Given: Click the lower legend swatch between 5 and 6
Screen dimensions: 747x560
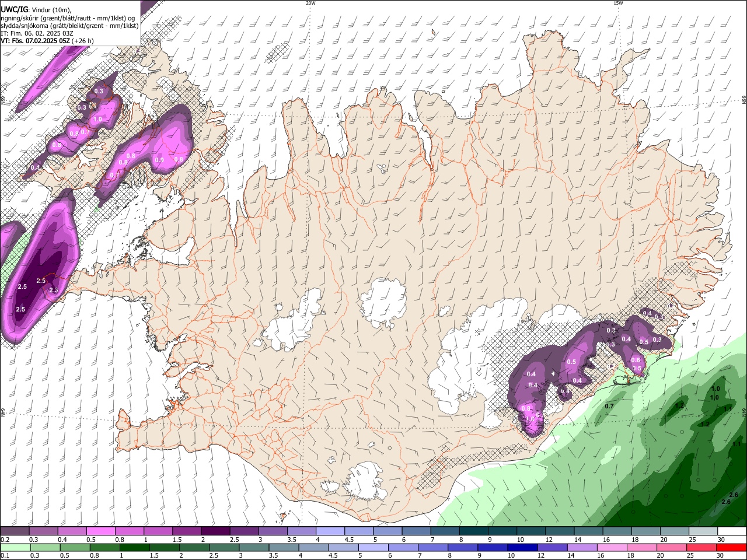Looking at the screenshot, I should pyautogui.click(x=374, y=548).
